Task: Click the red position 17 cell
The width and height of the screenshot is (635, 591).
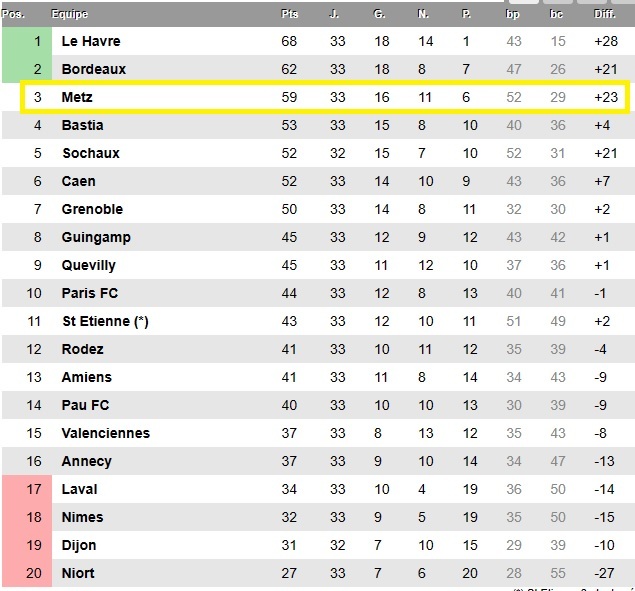Action: coord(37,489)
